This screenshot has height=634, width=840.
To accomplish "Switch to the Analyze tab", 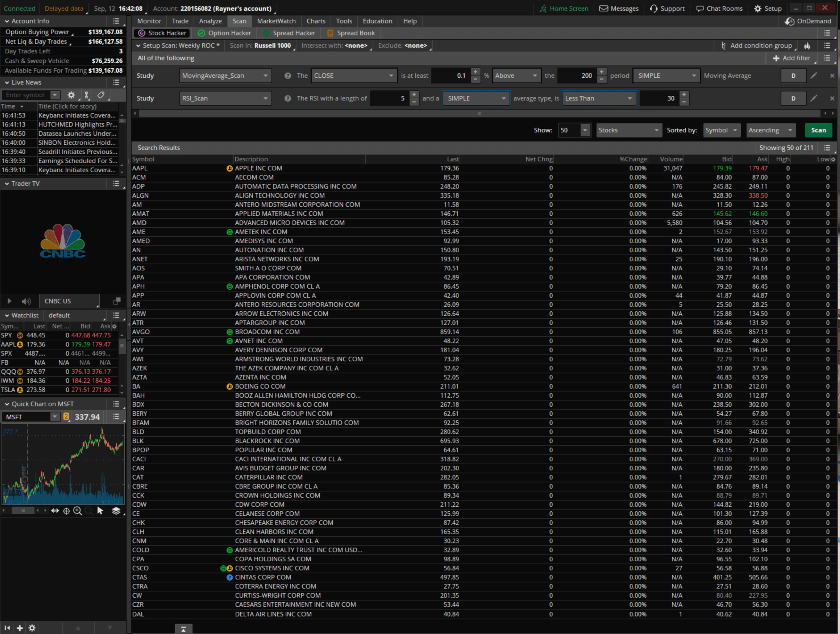I will point(210,21).
